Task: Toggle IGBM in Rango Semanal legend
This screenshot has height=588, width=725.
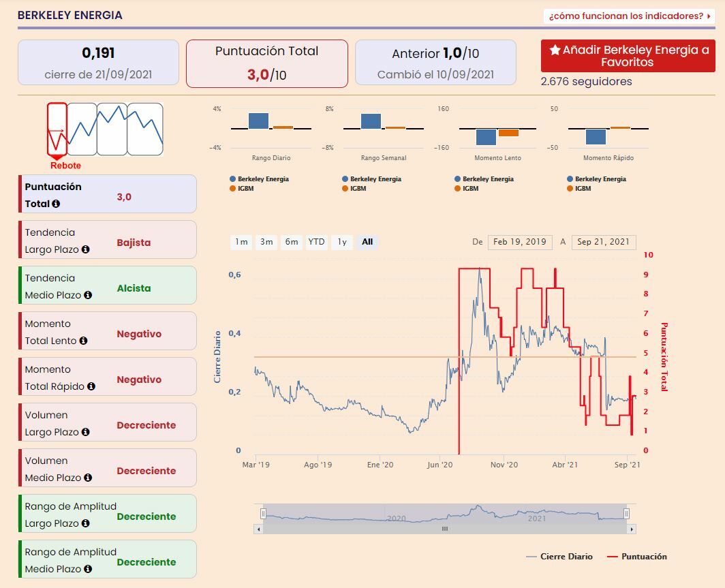Action: pos(354,189)
